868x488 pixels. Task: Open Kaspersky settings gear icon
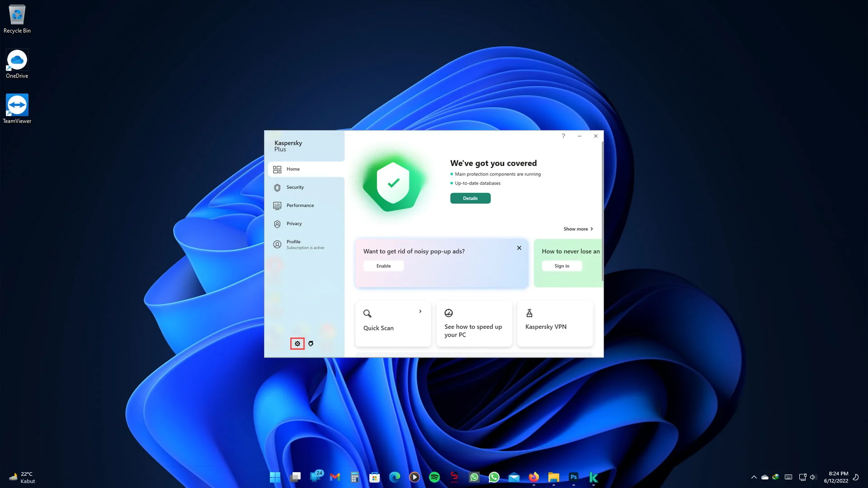click(297, 343)
